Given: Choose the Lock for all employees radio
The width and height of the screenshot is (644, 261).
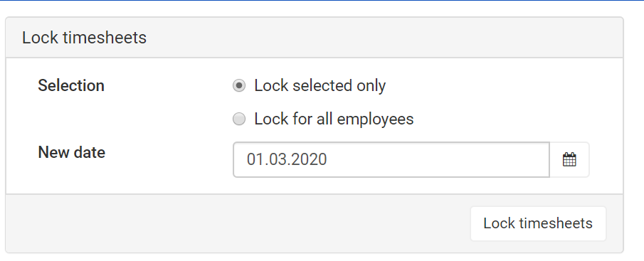Looking at the screenshot, I should click(239, 119).
